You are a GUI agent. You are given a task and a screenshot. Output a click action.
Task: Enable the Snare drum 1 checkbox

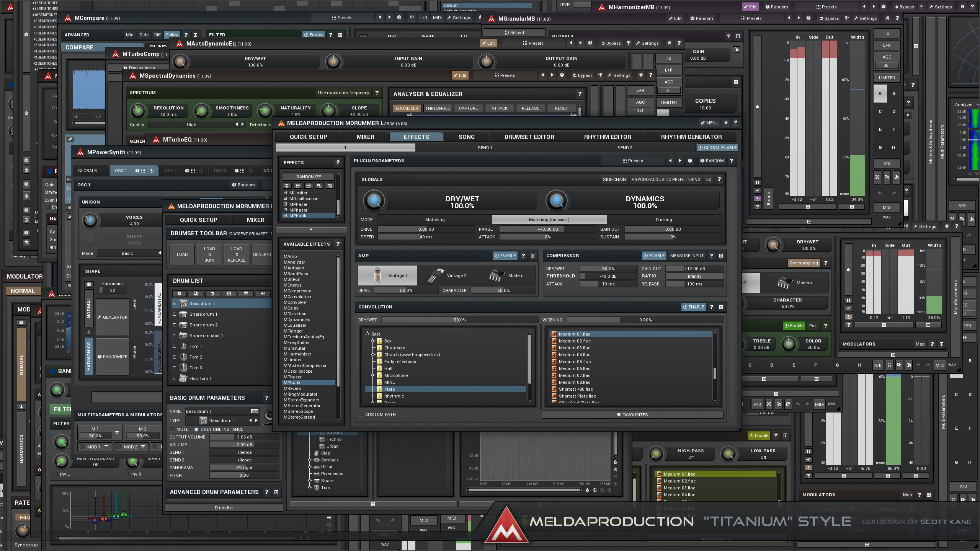coord(175,314)
